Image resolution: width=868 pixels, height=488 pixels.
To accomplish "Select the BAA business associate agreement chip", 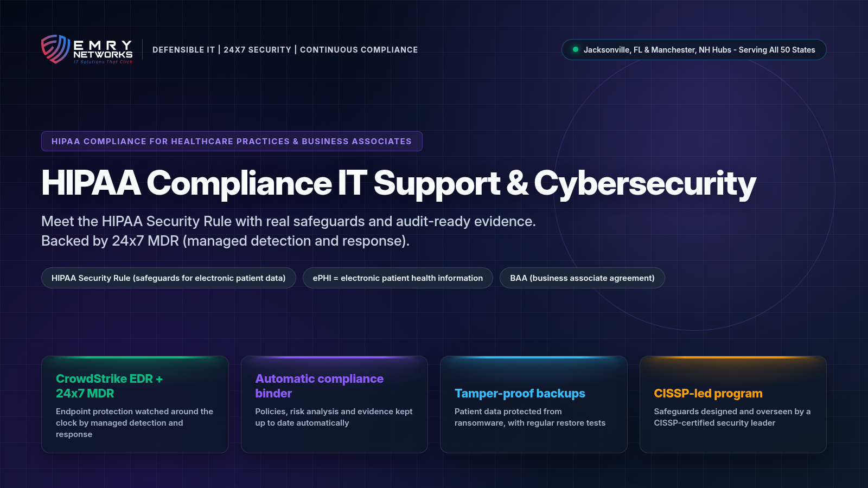I will [582, 278].
